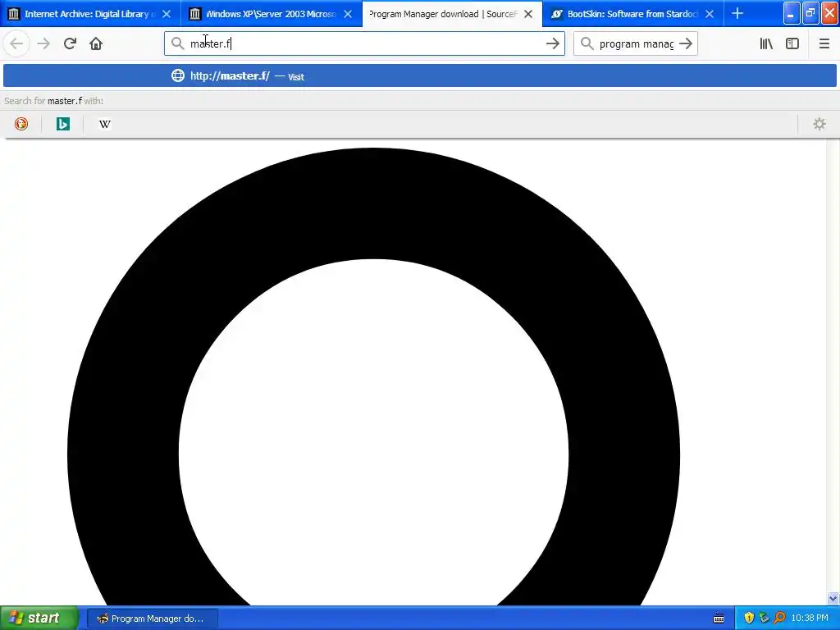Click the search arrow in search box
Viewport: 840px width, 630px height.
pyautogui.click(x=686, y=44)
